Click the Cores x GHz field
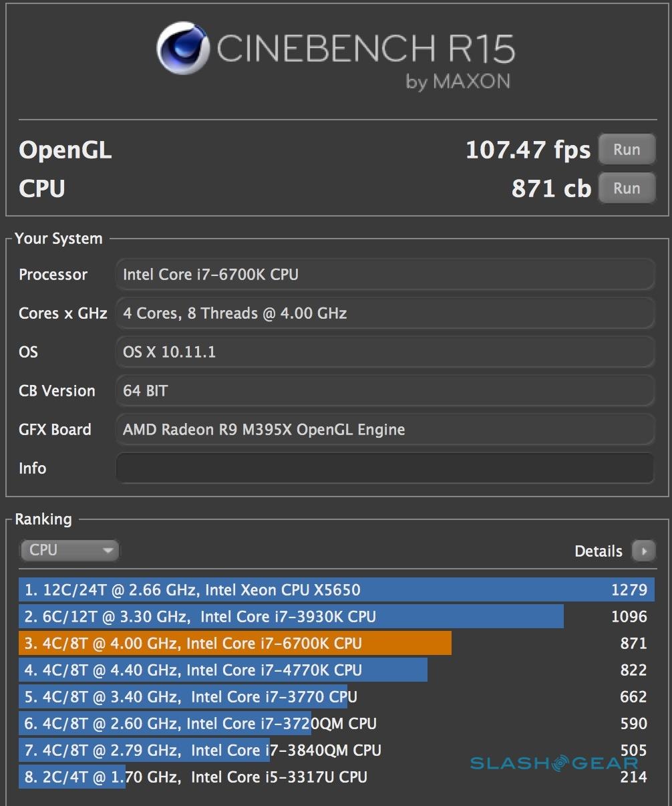This screenshot has height=806, width=672. click(385, 313)
